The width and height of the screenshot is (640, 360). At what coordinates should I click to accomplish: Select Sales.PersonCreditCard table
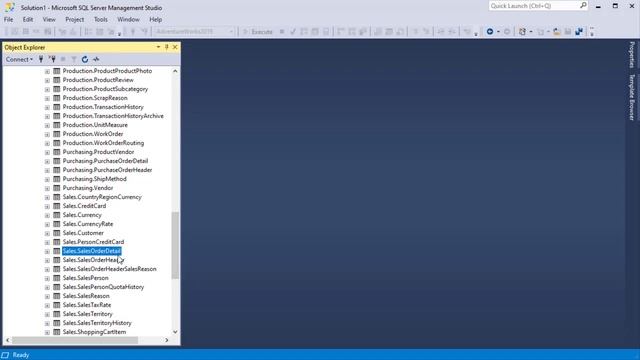coord(93,242)
